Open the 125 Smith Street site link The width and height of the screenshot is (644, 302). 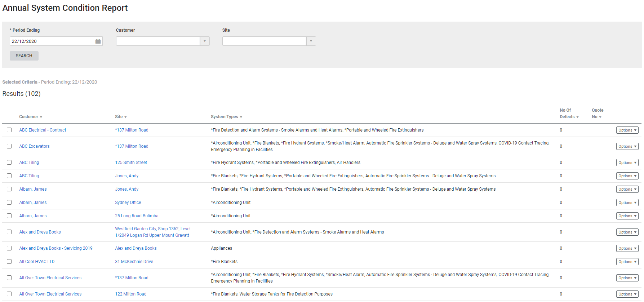pos(131,163)
